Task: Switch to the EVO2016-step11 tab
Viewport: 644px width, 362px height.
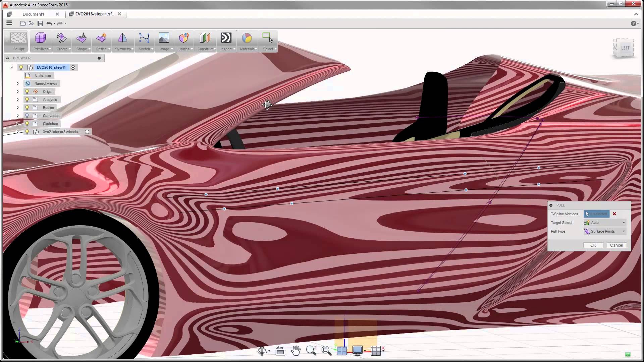Action: [95, 14]
